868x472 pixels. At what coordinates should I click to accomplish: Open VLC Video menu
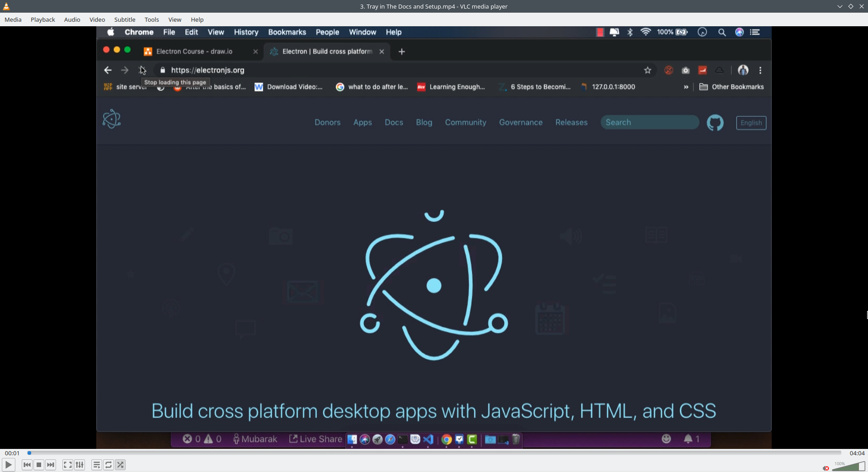(97, 19)
